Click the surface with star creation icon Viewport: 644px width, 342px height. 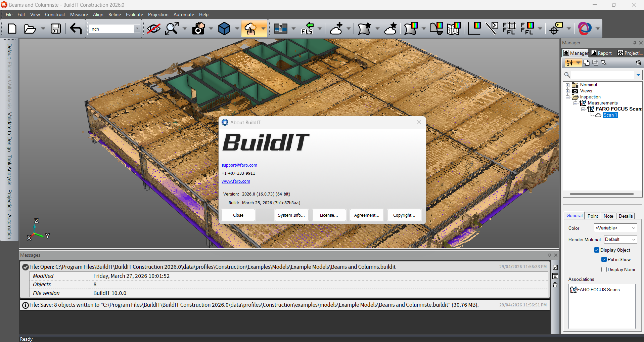[x=364, y=29]
